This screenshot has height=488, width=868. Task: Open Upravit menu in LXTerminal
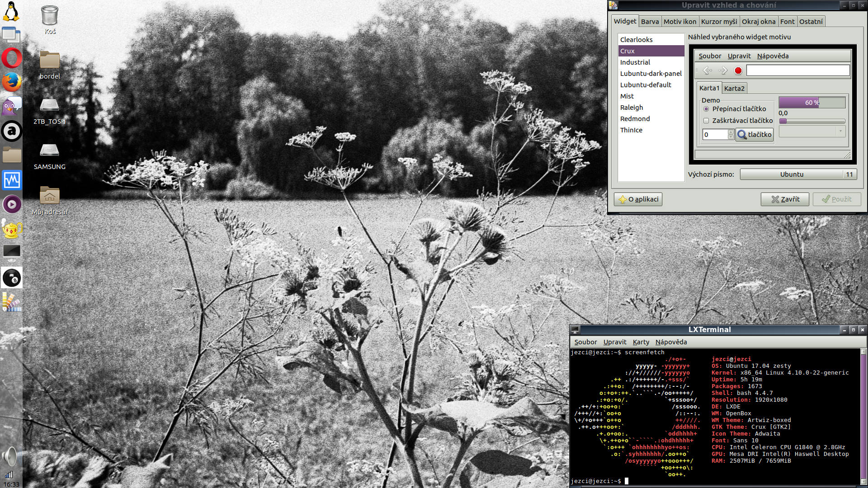point(615,342)
